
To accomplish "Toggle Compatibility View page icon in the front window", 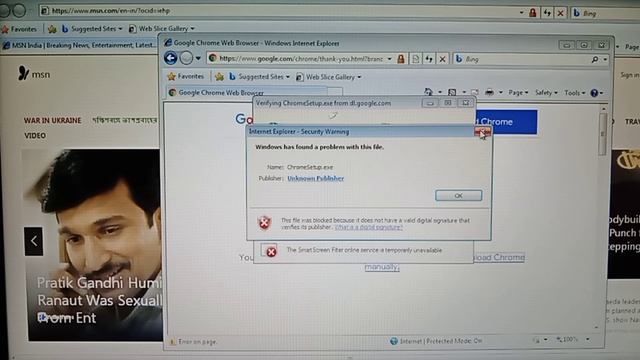I will point(416,59).
